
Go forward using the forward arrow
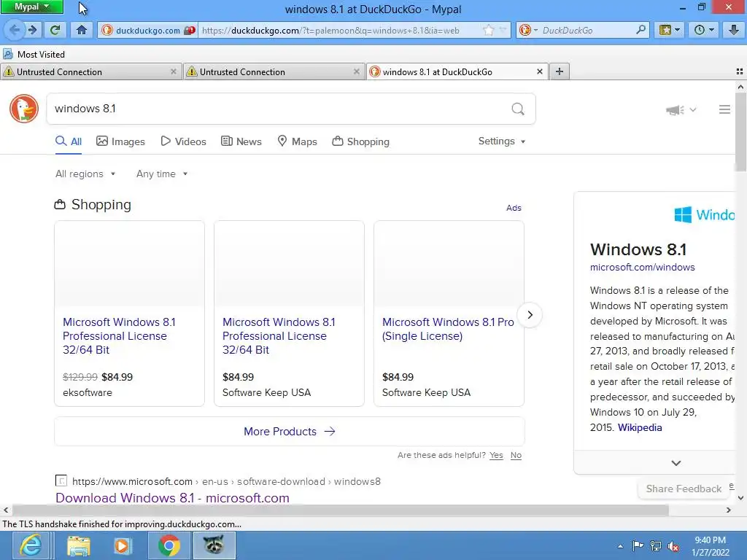click(x=32, y=30)
